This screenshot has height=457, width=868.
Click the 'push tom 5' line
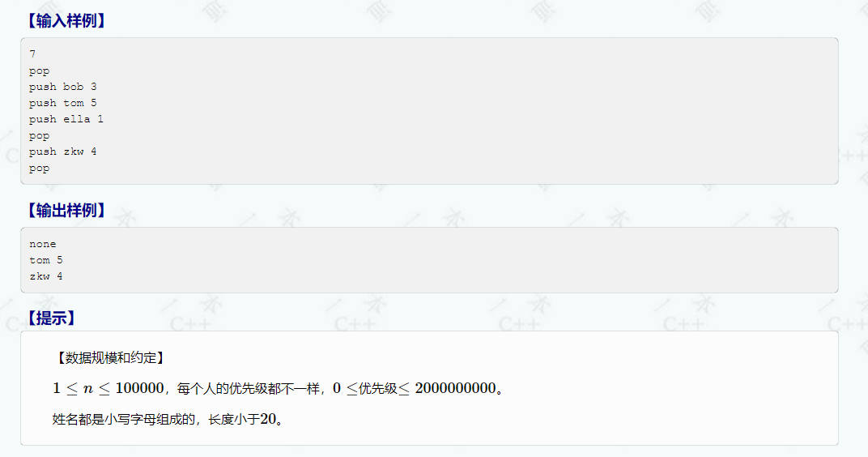63,102
